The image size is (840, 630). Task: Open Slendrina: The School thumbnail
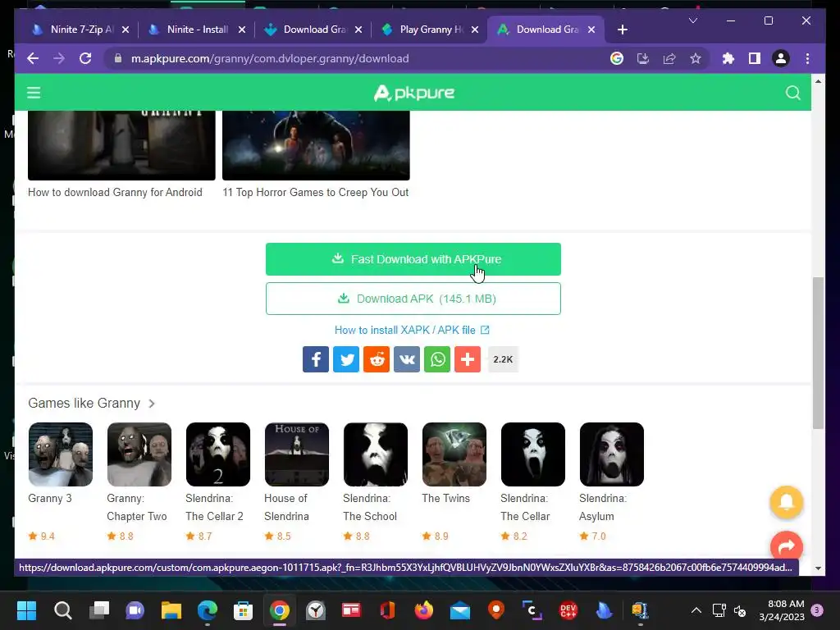[x=376, y=454]
